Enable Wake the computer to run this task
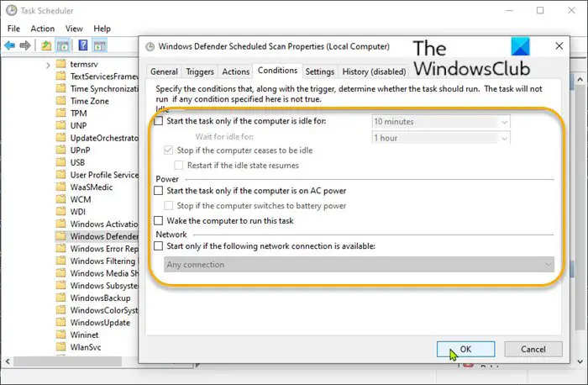This screenshot has height=385, width=588. point(159,220)
